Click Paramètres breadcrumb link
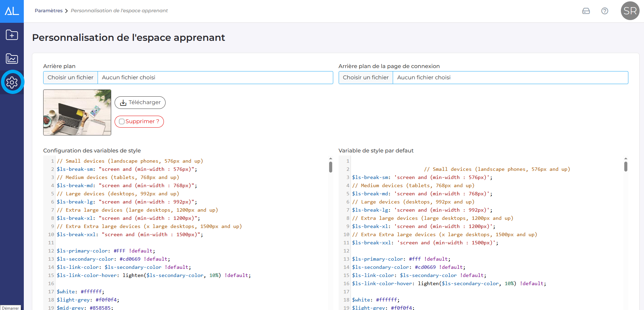Viewport: 644px width, 310px height. [49, 11]
